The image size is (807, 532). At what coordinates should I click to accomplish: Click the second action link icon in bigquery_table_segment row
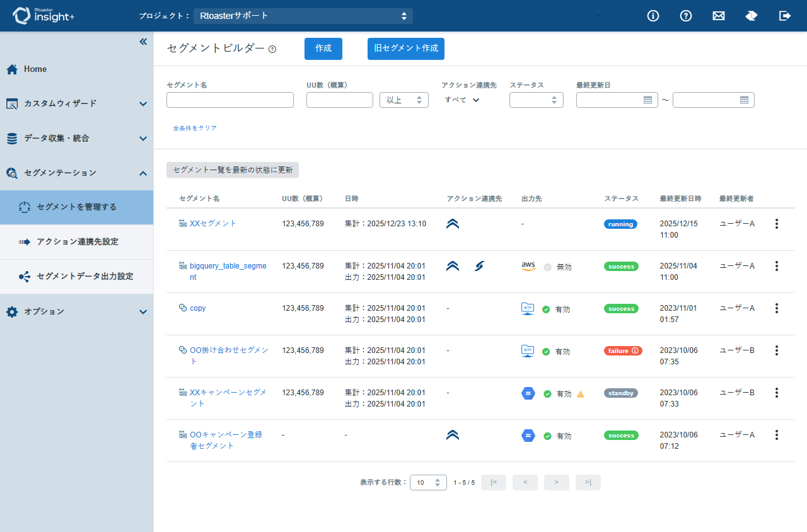pyautogui.click(x=479, y=267)
